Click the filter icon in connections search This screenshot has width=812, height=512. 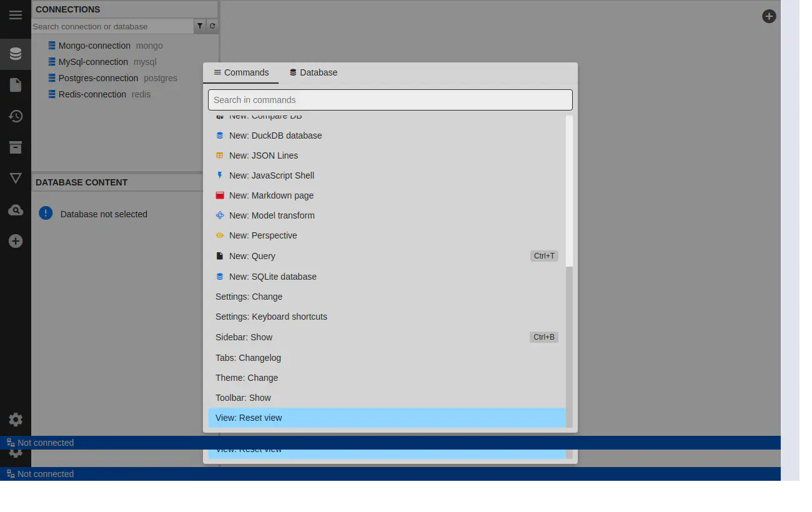tap(200, 26)
